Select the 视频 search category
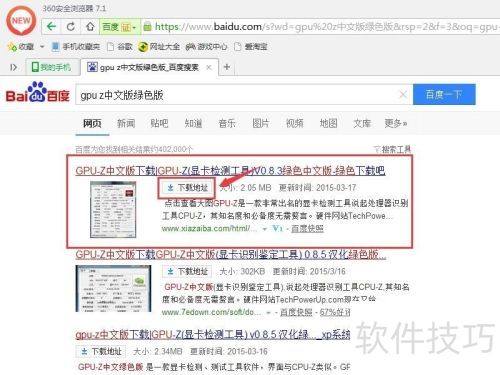 point(295,124)
